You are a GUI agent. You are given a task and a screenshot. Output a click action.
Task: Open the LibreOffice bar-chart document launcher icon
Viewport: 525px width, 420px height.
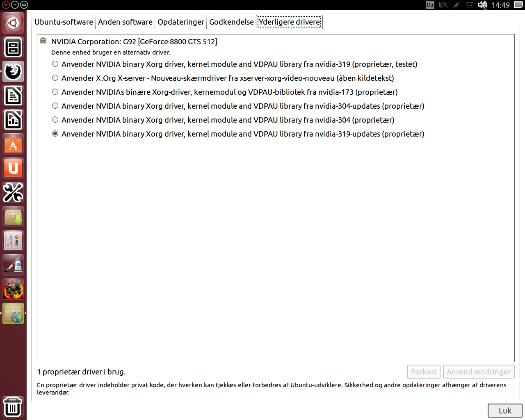pyautogui.click(x=13, y=120)
